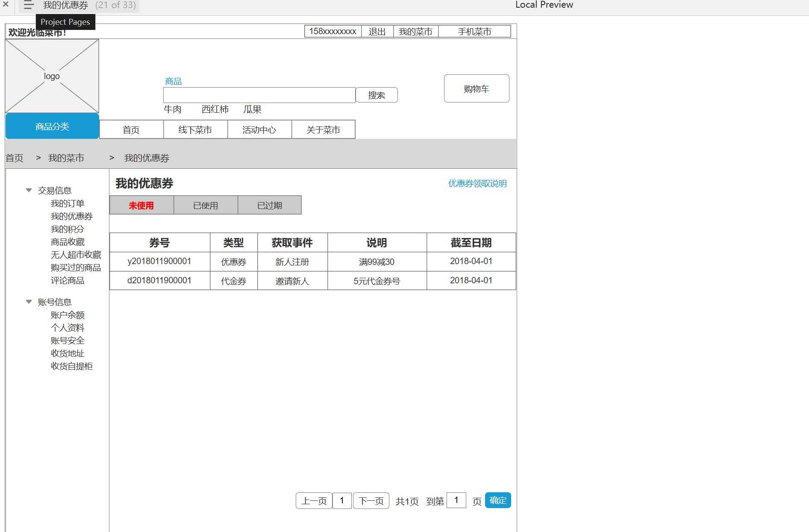Go to 活动中心 in navigation bar

pos(259,130)
